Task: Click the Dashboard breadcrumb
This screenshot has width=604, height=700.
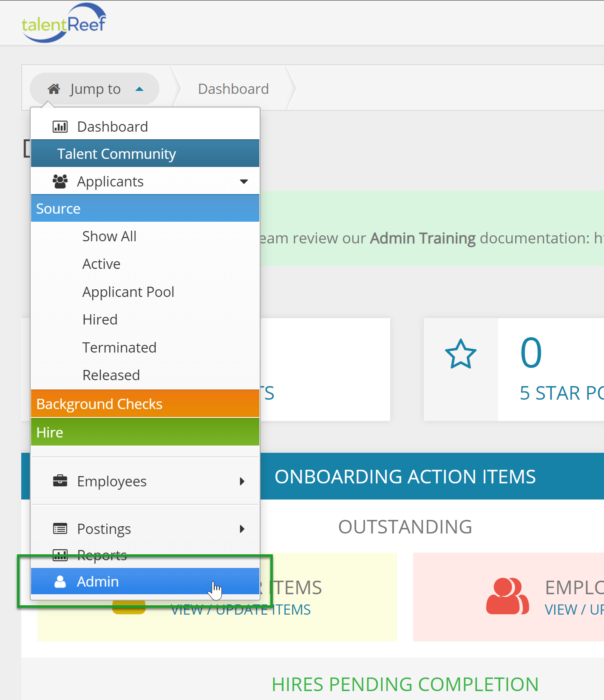Action: click(x=233, y=89)
